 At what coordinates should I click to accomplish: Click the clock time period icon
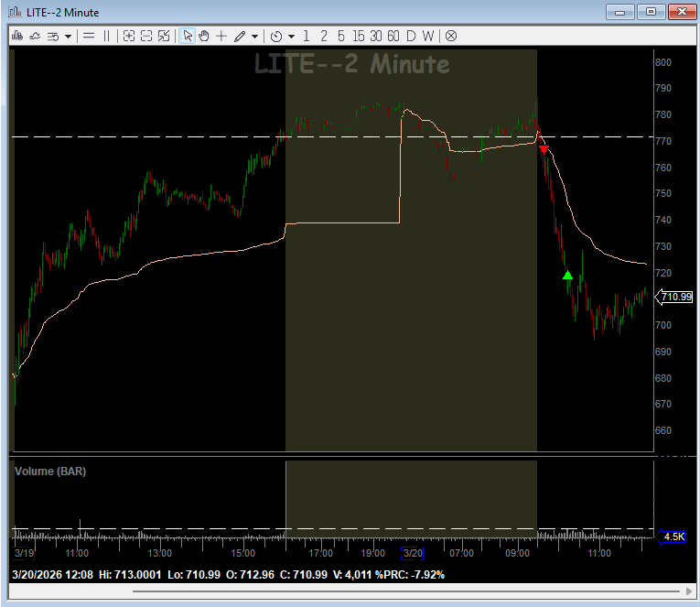tap(276, 37)
